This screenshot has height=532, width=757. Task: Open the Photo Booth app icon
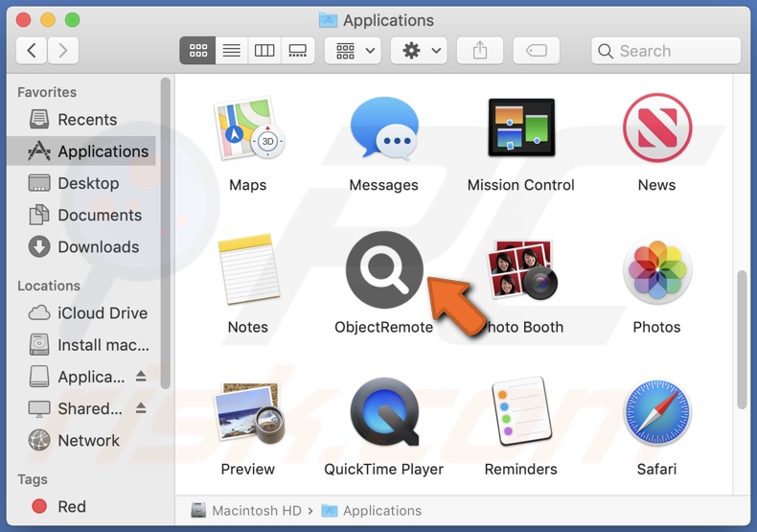click(x=521, y=269)
